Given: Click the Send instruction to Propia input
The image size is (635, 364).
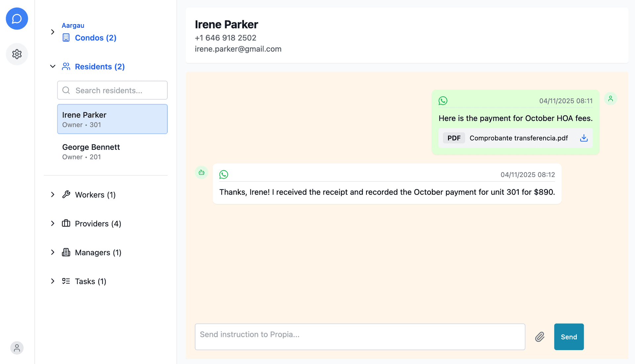Looking at the screenshot, I should tap(360, 337).
